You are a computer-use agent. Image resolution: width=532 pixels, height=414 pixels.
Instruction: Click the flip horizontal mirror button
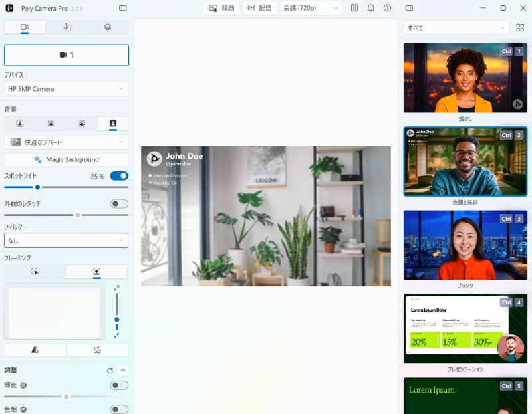tap(35, 350)
